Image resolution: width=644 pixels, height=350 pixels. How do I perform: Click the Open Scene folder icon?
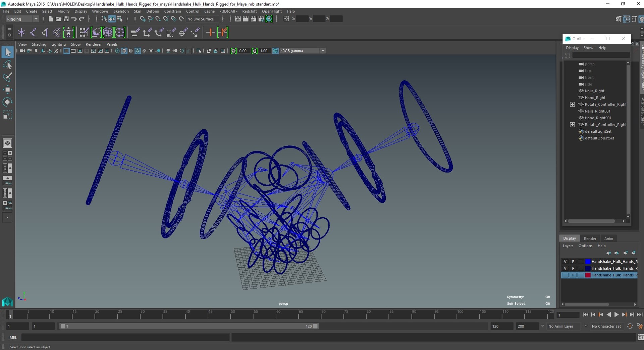(x=58, y=19)
